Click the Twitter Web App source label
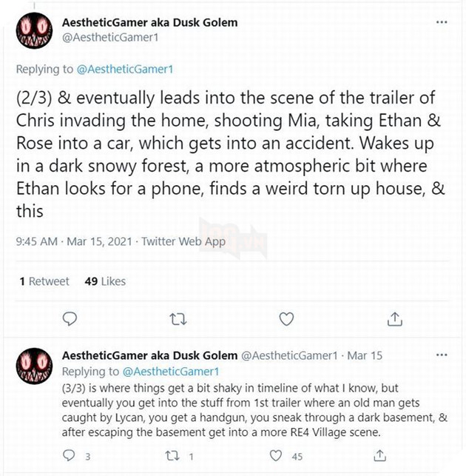Image resolution: width=466 pixels, height=476 pixels. pos(183,241)
